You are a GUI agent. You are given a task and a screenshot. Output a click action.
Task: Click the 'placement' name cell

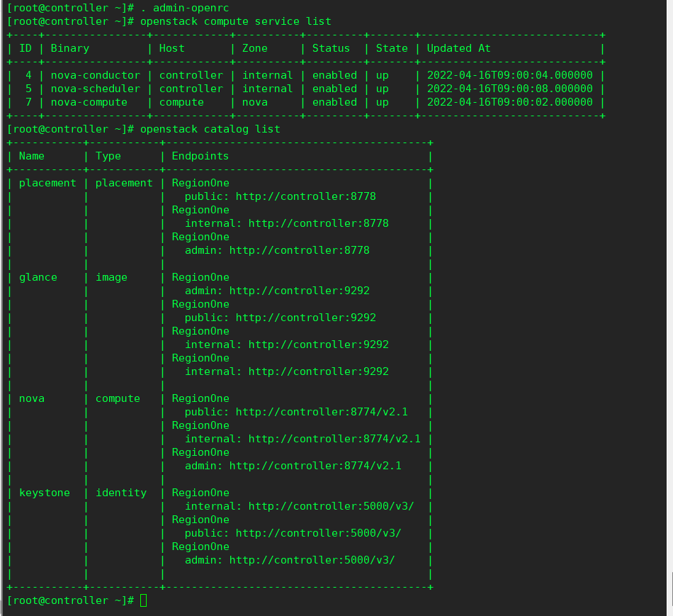(47, 183)
